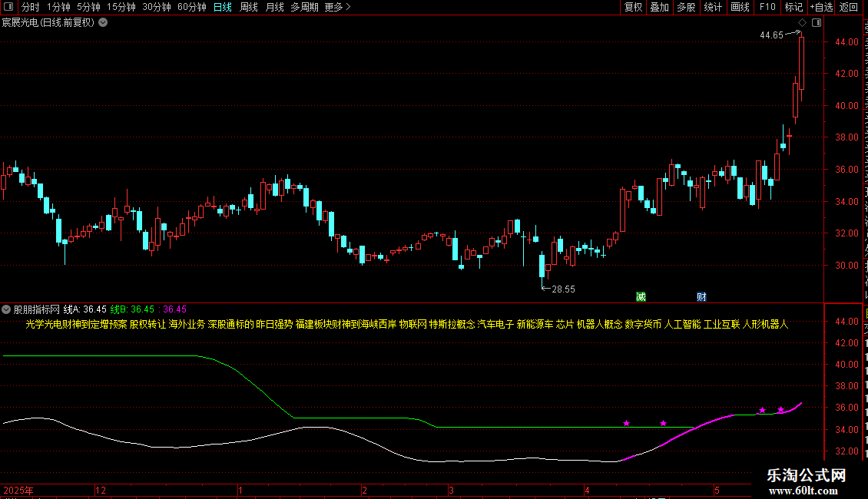The width and height of the screenshot is (868, 499).
Task: Activate the 画线 drawing tool
Action: [x=740, y=7]
